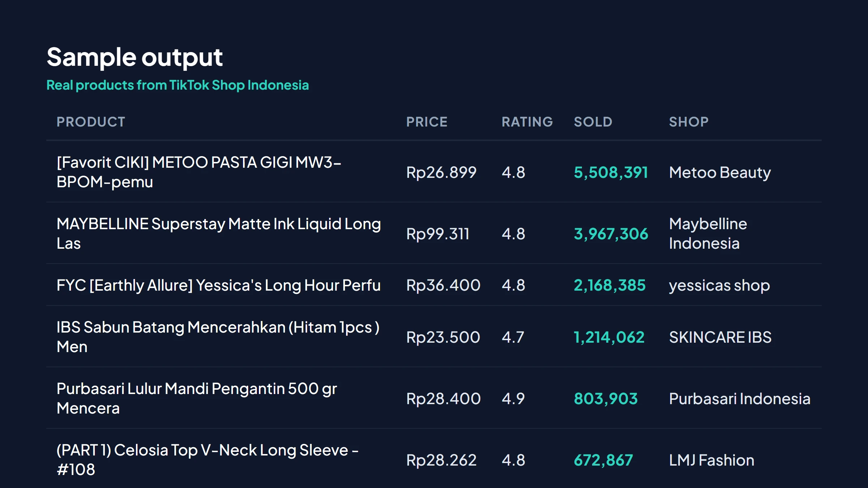Click price Rp26.899
The height and width of the screenshot is (488, 868).
pos(441,172)
